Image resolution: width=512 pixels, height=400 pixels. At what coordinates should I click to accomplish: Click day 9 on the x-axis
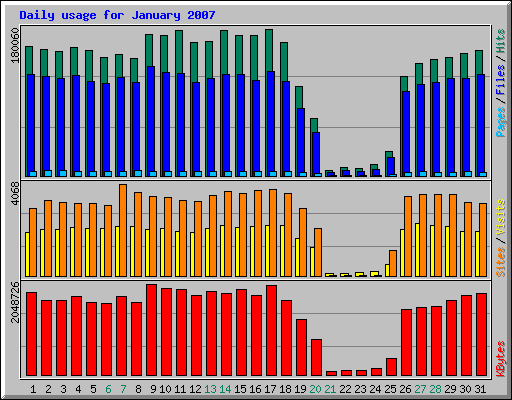point(153,389)
